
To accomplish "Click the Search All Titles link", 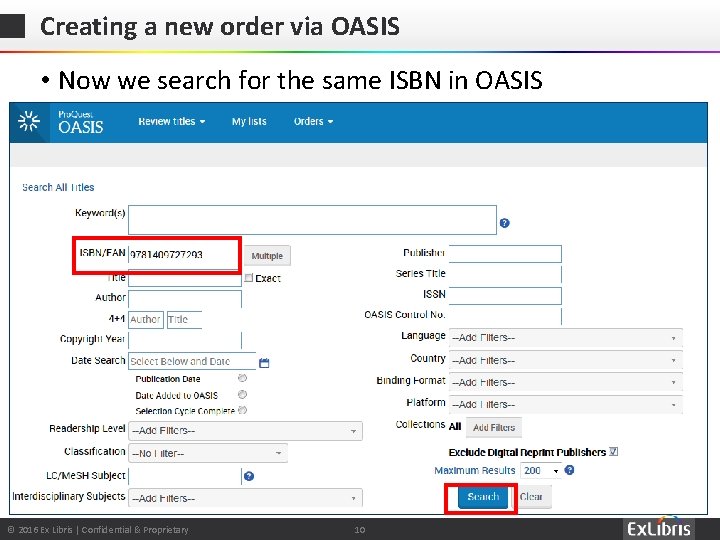I will point(58,187).
